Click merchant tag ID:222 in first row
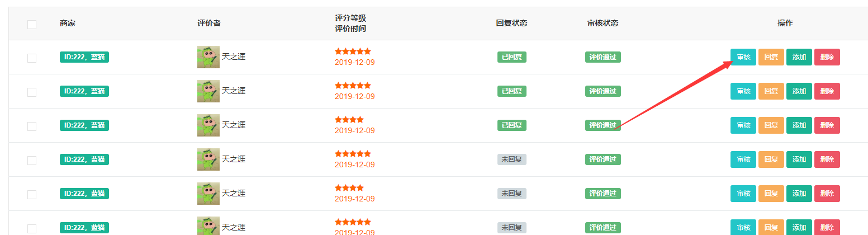868x235 pixels. [84, 57]
